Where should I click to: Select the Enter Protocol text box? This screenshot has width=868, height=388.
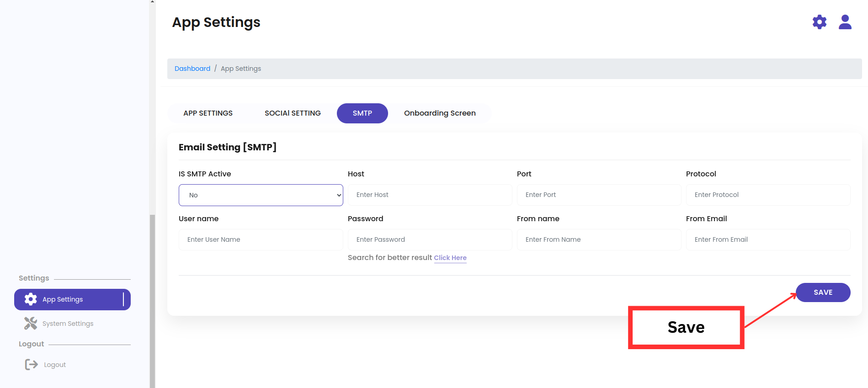pyautogui.click(x=768, y=195)
